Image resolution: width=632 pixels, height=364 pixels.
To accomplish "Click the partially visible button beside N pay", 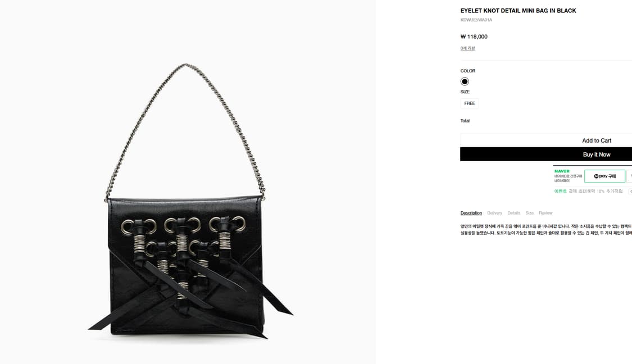I will [x=629, y=176].
